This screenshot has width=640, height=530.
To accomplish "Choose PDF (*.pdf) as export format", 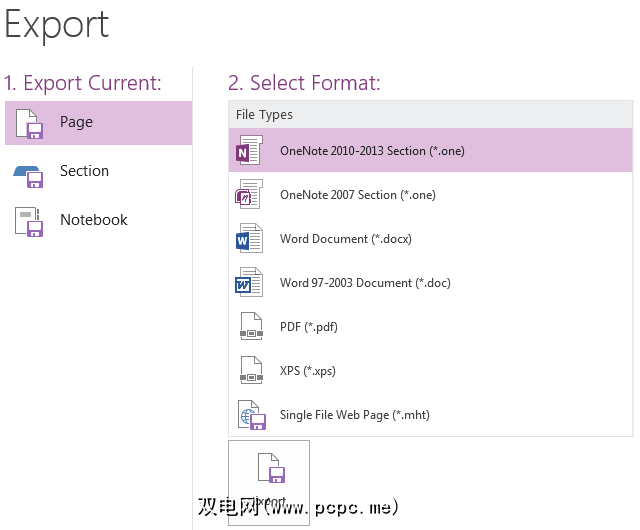I will 310,327.
